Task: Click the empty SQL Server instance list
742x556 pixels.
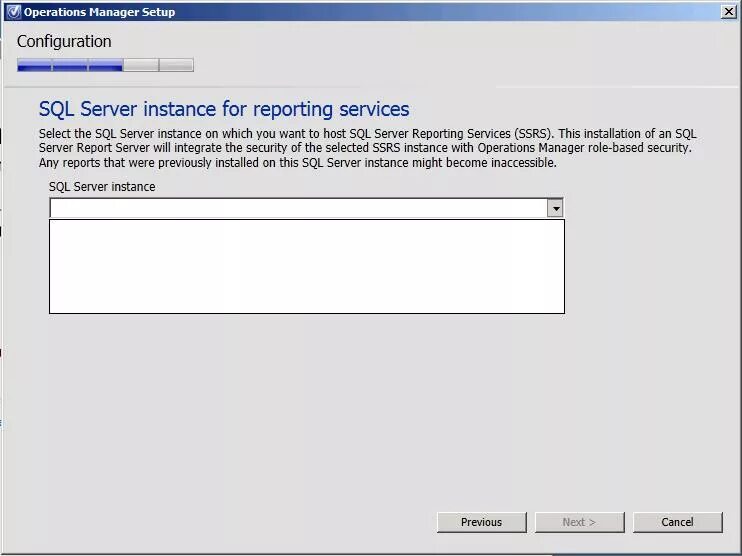Action: pyautogui.click(x=307, y=266)
